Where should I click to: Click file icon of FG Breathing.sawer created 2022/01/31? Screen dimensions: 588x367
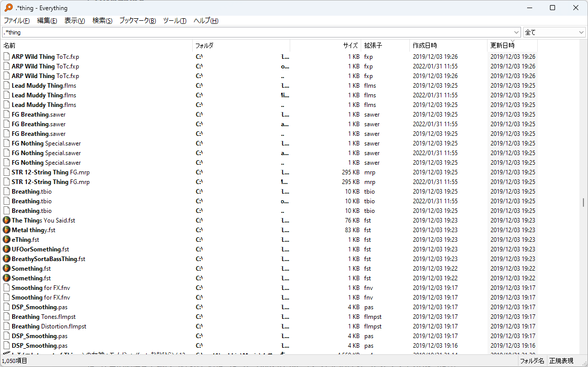(x=7, y=124)
